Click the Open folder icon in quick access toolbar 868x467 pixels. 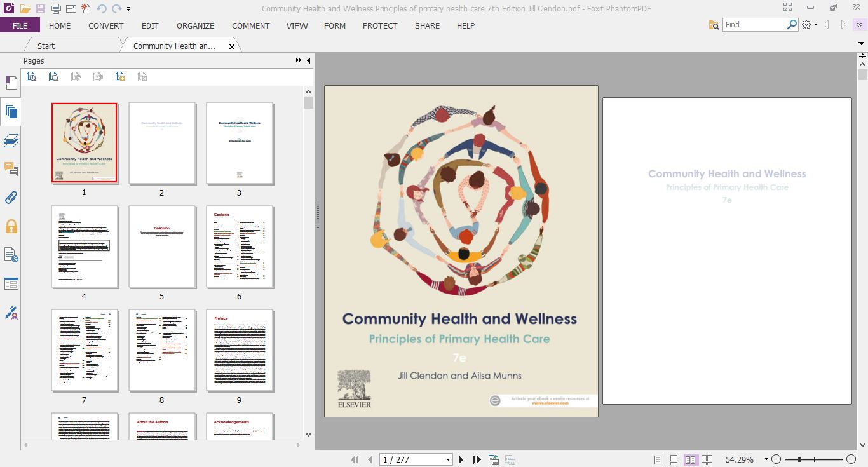pyautogui.click(x=25, y=9)
